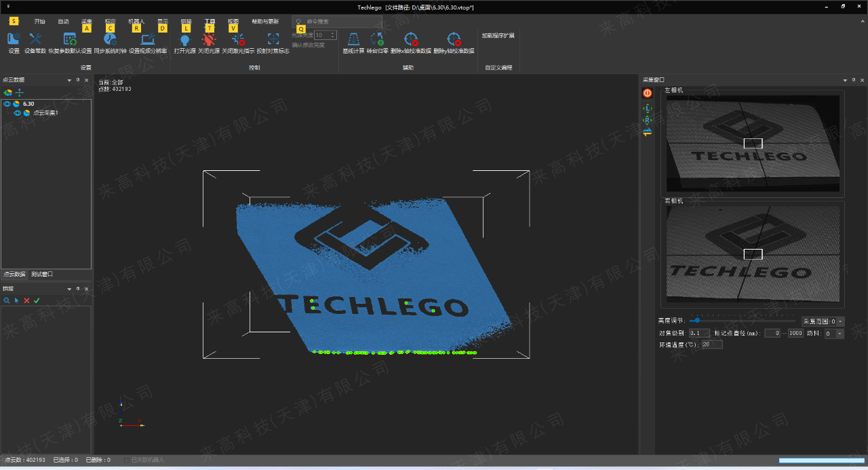Click the 关闭光源 light-off icon
Image resolution: width=868 pixels, height=470 pixels.
tap(208, 40)
